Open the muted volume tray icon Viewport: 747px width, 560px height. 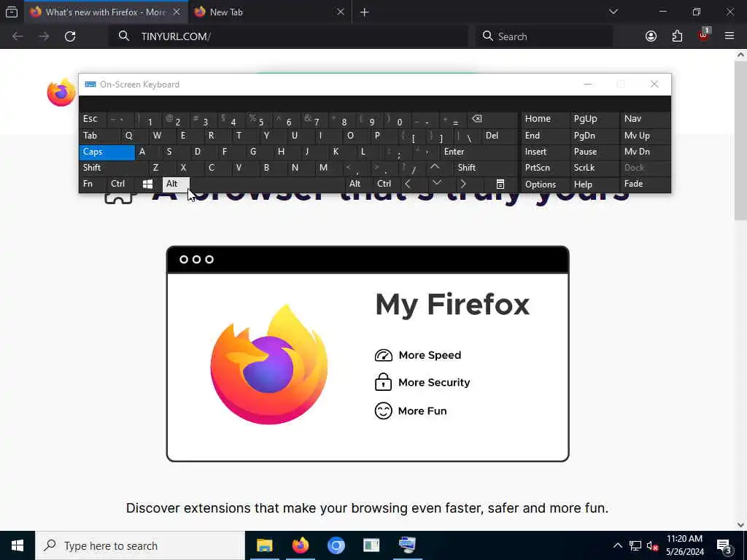pos(652,545)
